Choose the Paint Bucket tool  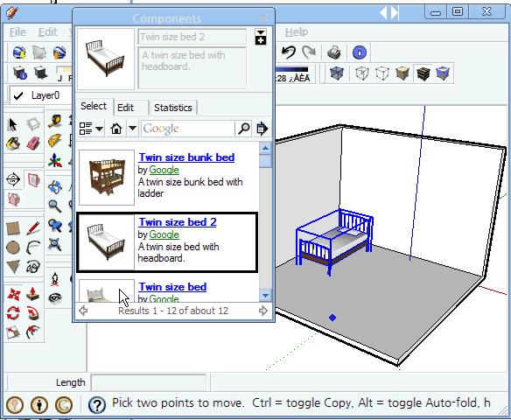point(13,143)
